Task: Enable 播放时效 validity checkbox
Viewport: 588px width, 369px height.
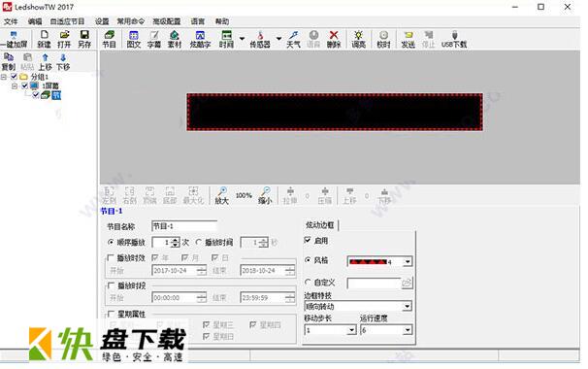Action: point(111,258)
